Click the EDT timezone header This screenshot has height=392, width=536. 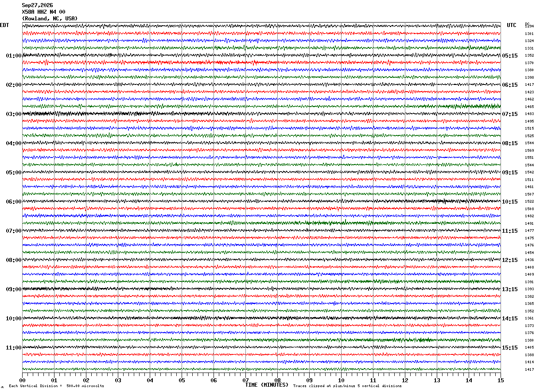(4, 25)
